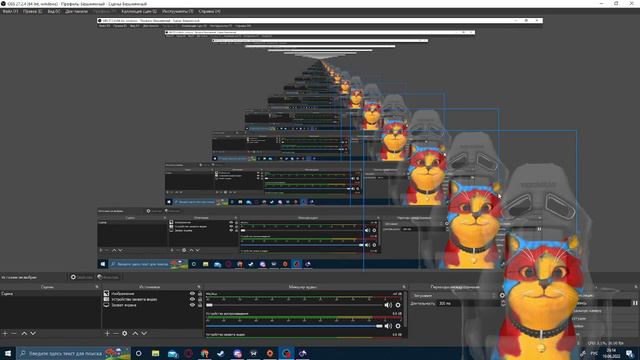Open the Mic/Aux channel settings gear
This screenshot has width=640, height=360.
tap(398, 305)
